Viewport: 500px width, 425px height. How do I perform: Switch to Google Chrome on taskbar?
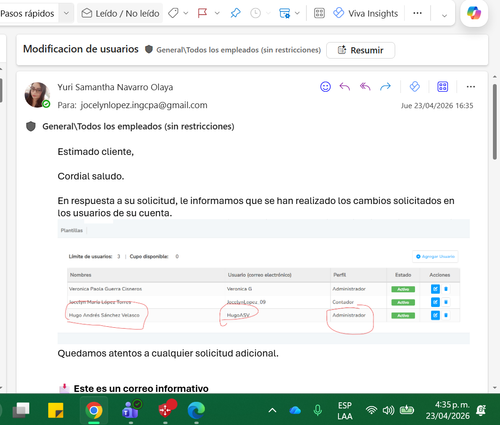click(94, 410)
